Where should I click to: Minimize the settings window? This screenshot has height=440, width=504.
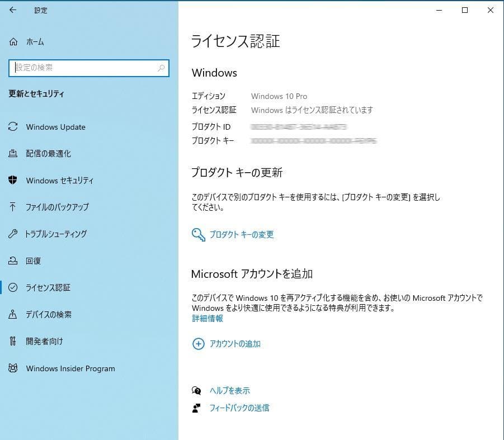click(x=439, y=10)
